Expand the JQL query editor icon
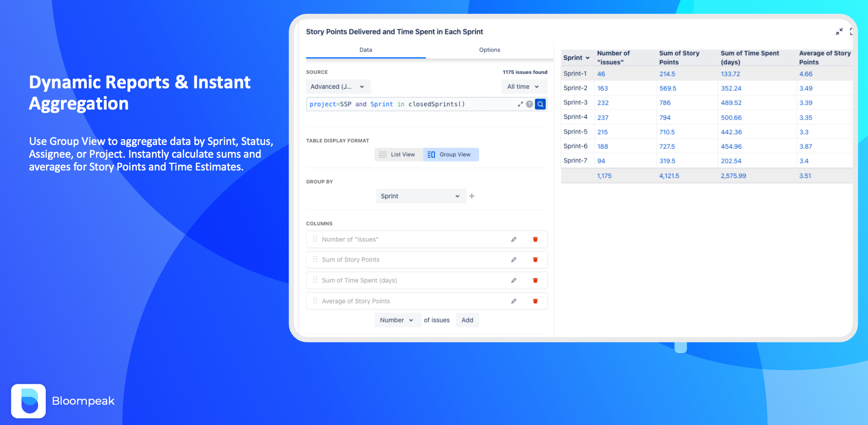Image resolution: width=868 pixels, height=425 pixels. coord(520,104)
